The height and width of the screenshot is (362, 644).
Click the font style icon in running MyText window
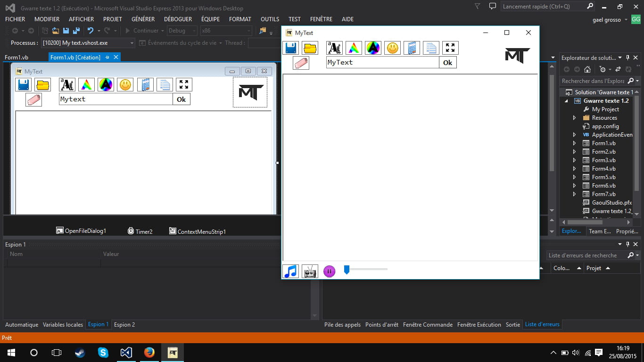coord(334,48)
